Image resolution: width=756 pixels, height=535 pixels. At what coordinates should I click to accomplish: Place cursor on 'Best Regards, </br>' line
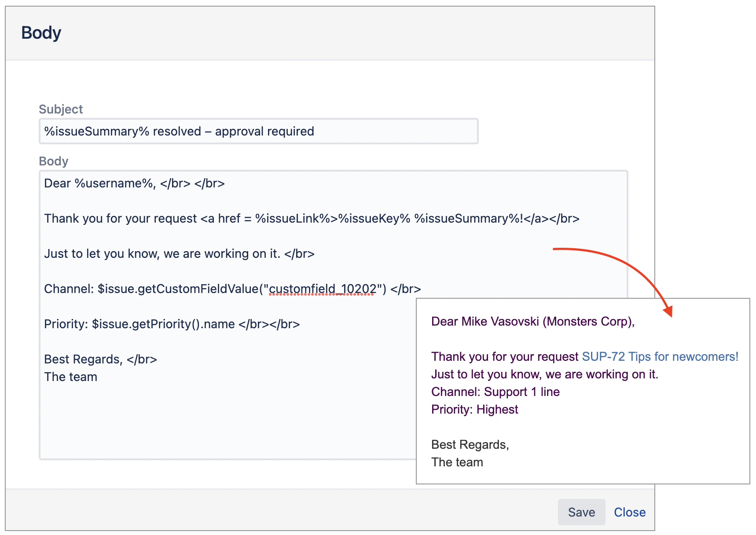(x=100, y=359)
